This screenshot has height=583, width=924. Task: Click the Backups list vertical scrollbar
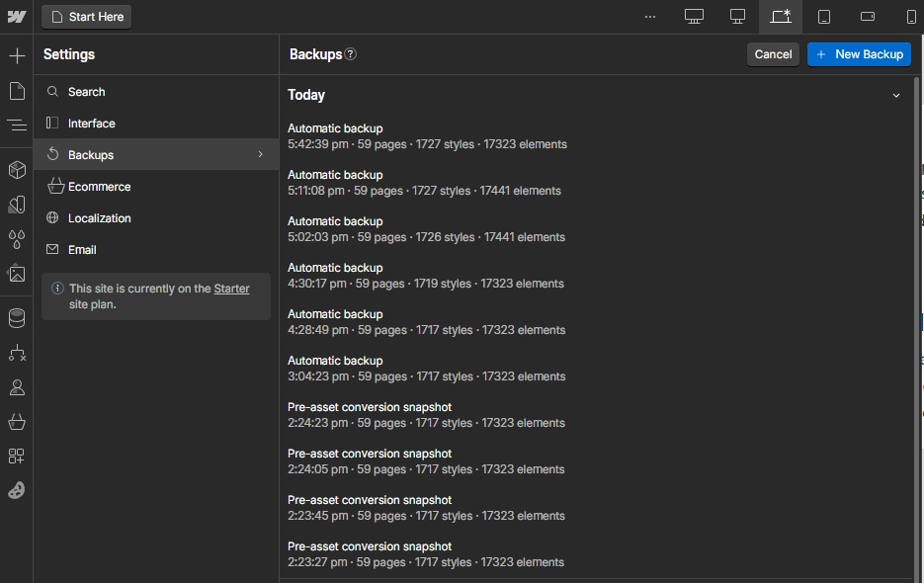[x=916, y=329]
